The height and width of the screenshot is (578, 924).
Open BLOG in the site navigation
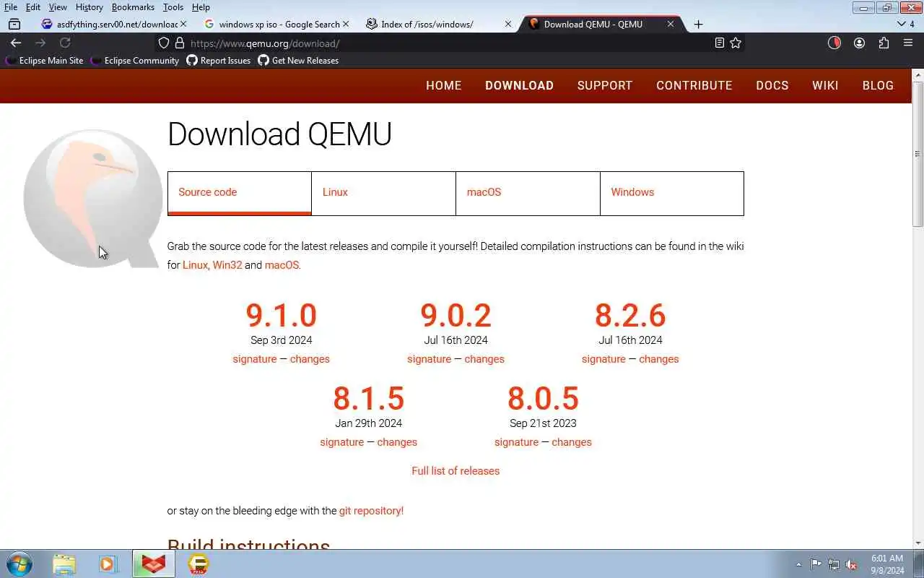(x=878, y=85)
